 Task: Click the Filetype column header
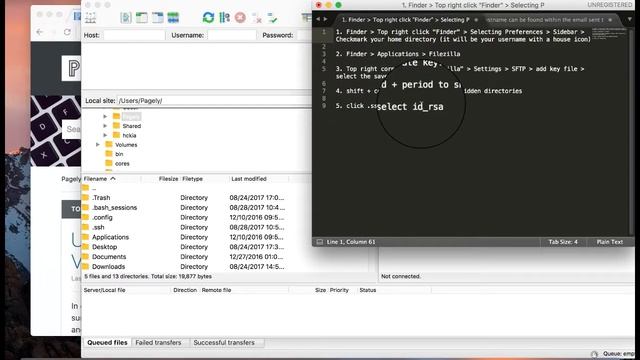tap(204, 179)
